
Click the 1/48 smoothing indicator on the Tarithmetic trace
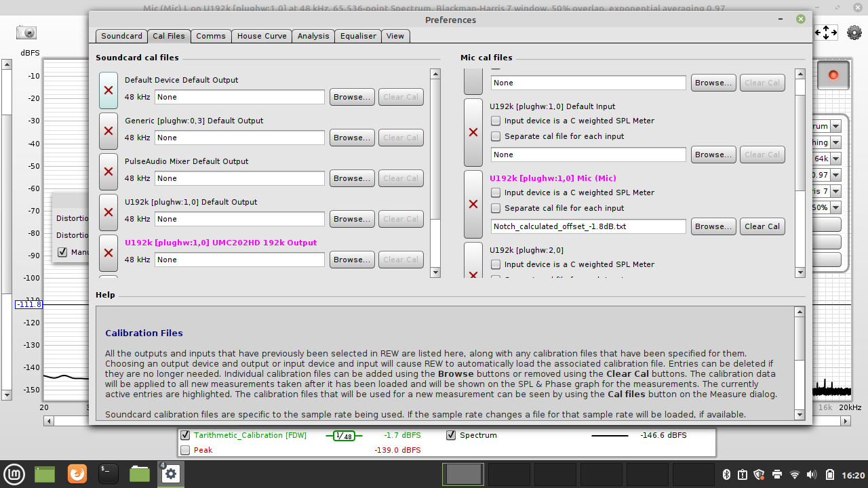tap(344, 436)
